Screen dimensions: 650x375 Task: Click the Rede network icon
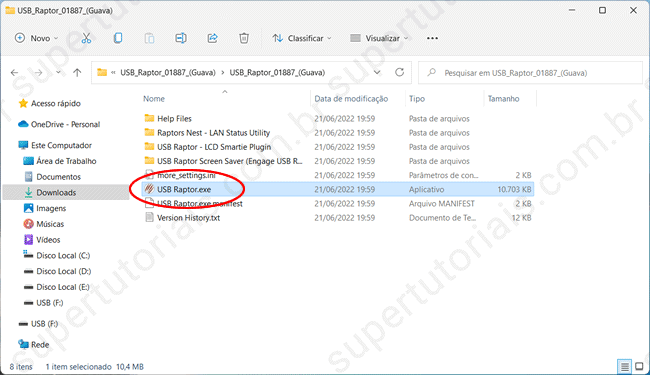23,344
